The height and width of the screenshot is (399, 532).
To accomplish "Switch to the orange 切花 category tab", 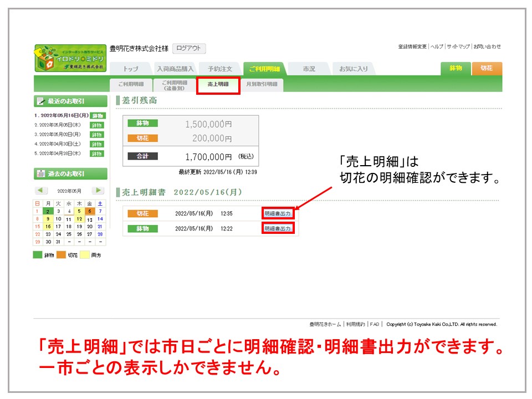I will 487,68.
